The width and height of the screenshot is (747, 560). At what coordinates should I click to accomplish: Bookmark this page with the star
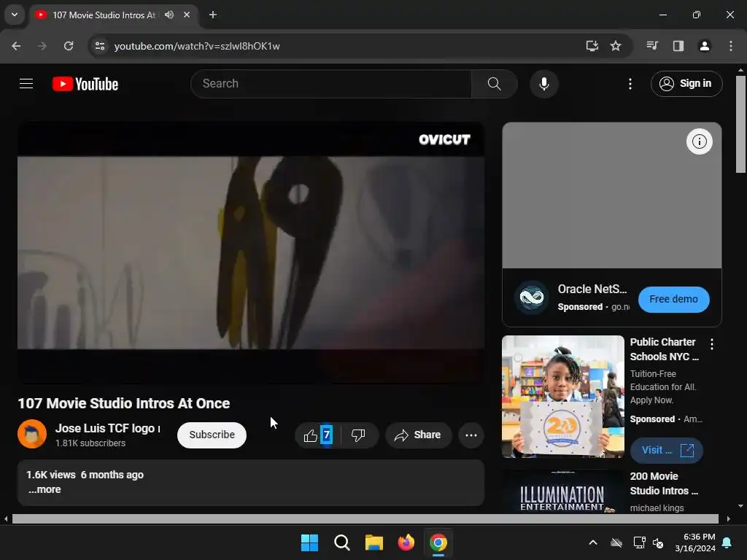[x=616, y=46]
